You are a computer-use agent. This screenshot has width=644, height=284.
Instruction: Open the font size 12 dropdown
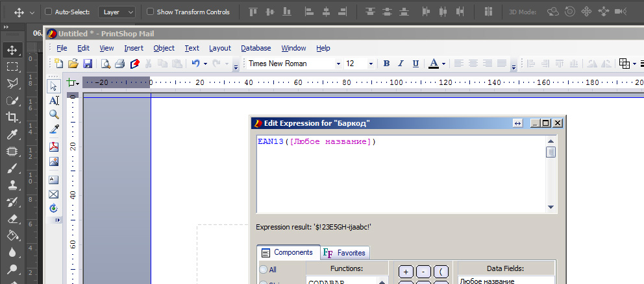click(371, 64)
